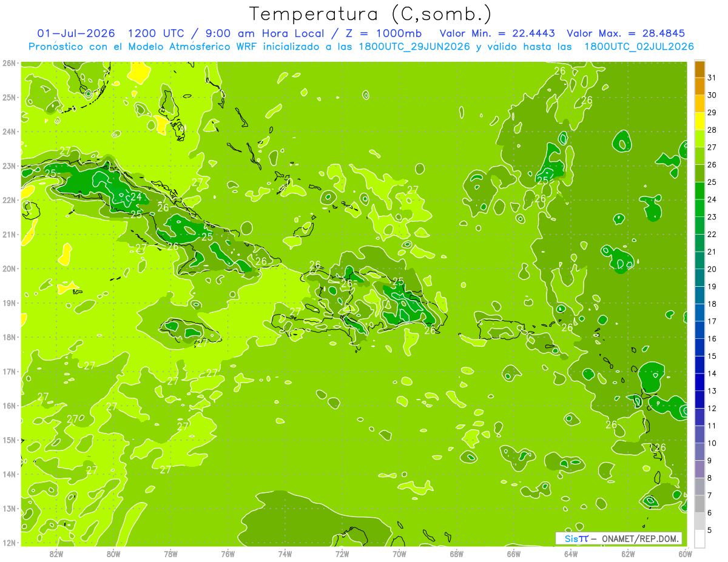728x562 pixels.
Task: Click the latitude label '22N'
Action: pos(9,200)
